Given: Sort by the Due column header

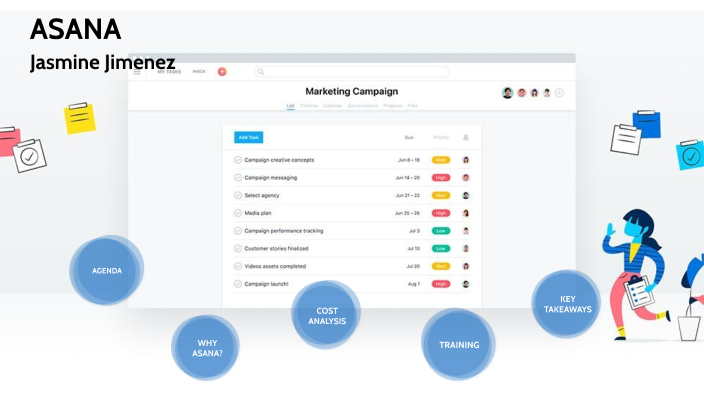Looking at the screenshot, I should point(409,137).
